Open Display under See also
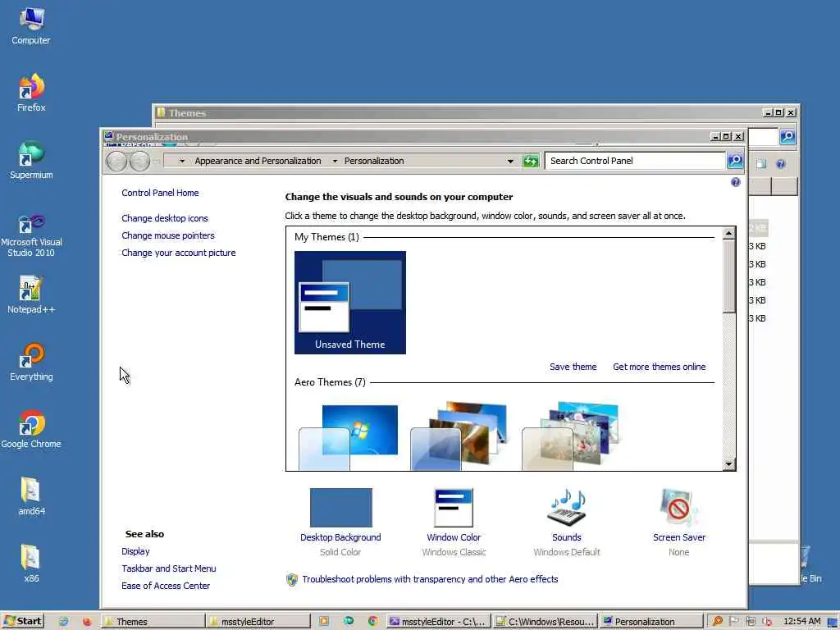 pos(135,551)
